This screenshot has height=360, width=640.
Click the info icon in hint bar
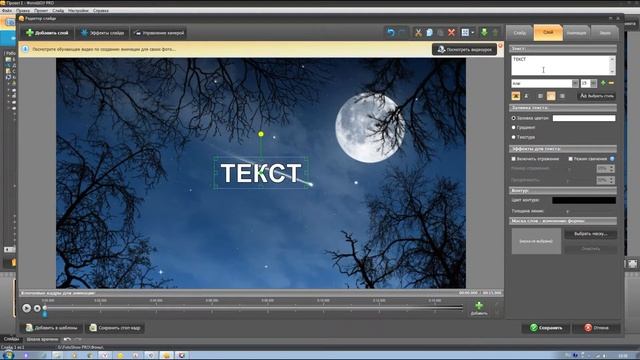tap(25, 49)
